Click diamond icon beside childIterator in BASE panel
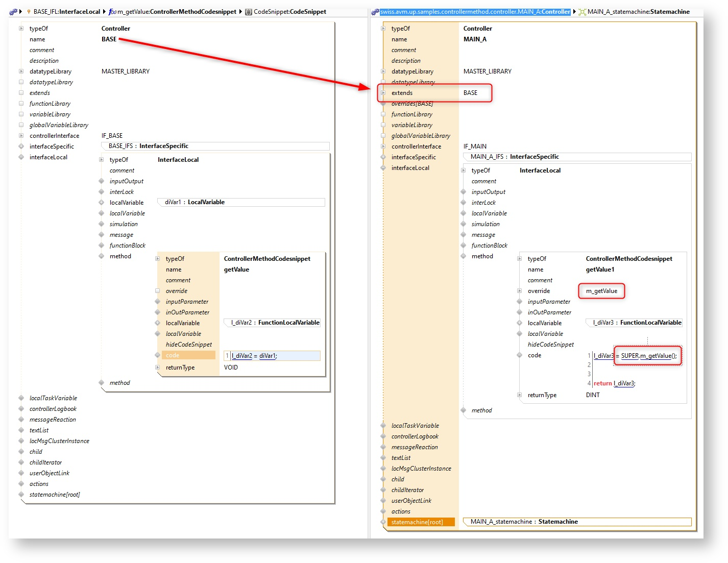728x563 pixels. click(21, 462)
